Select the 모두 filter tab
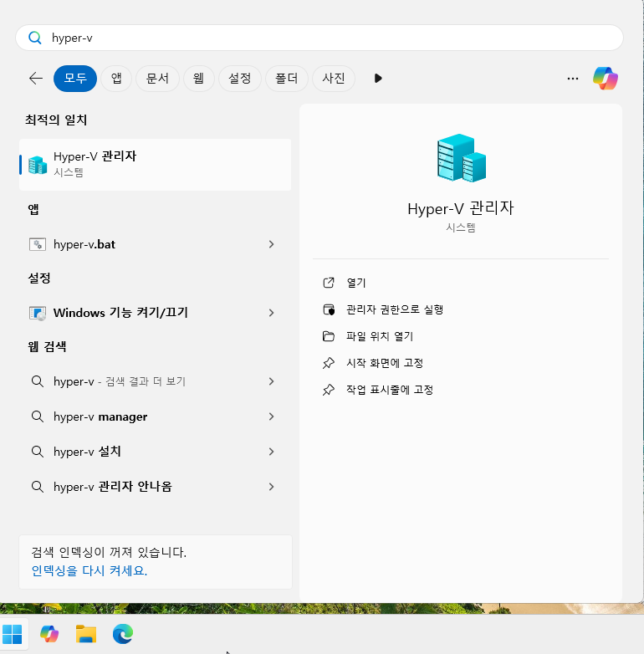The height and width of the screenshot is (654, 644). [x=75, y=78]
